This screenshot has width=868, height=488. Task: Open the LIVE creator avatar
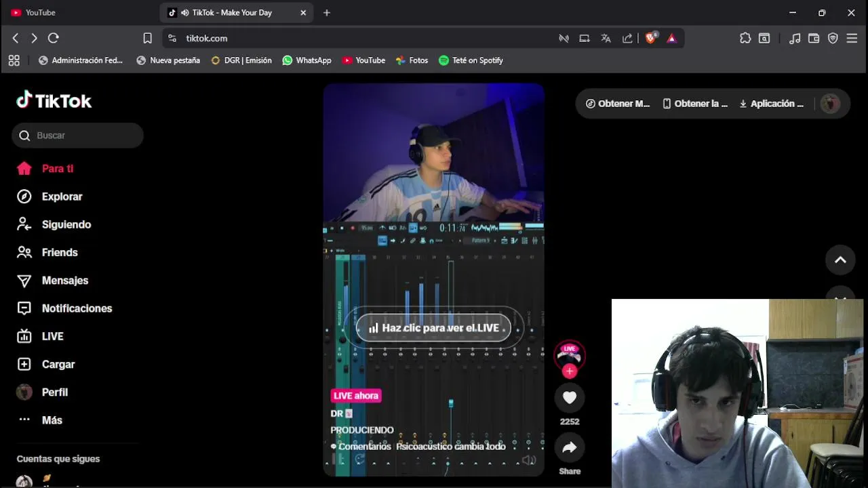point(569,354)
